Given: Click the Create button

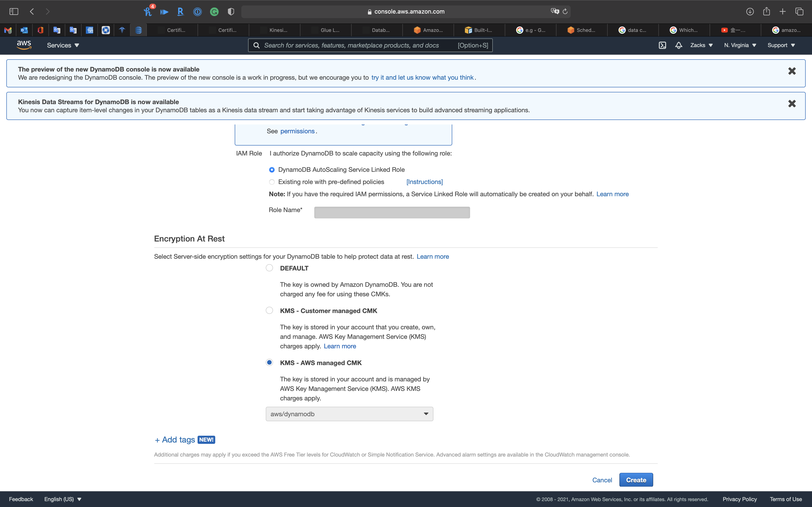Looking at the screenshot, I should (x=636, y=480).
